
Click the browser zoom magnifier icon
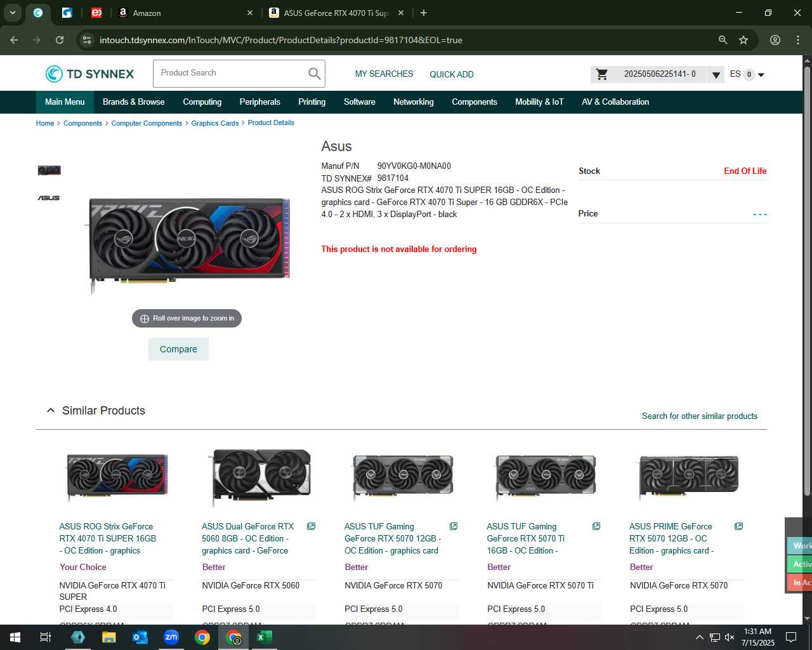[x=723, y=40]
